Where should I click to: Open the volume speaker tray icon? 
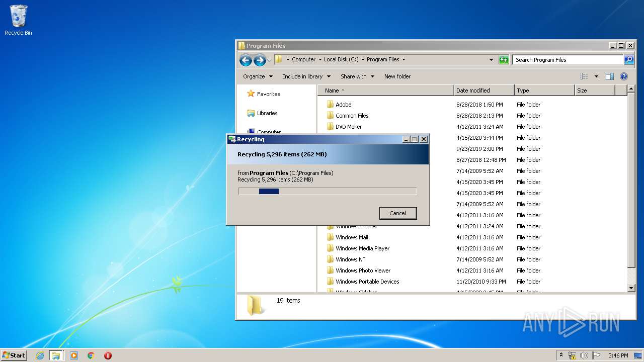point(584,355)
